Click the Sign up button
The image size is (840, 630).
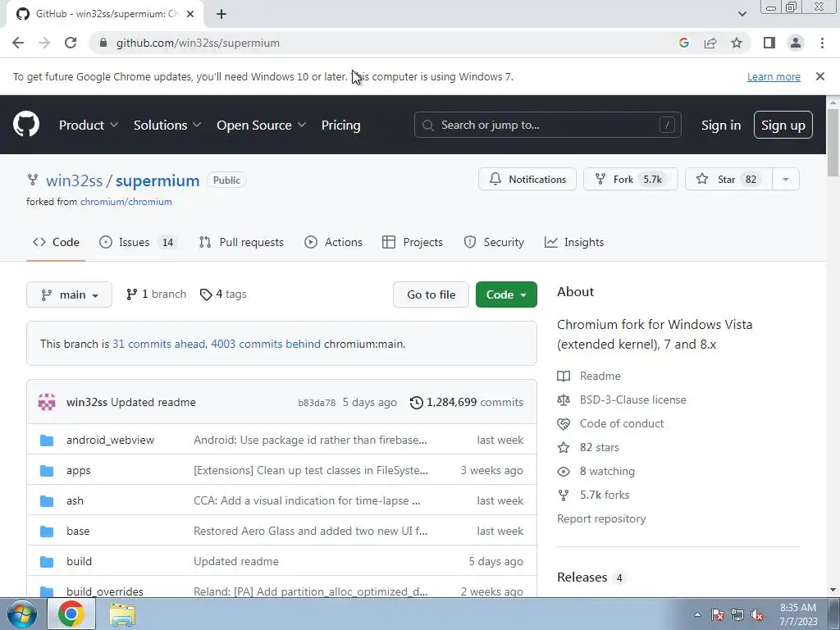[783, 125]
